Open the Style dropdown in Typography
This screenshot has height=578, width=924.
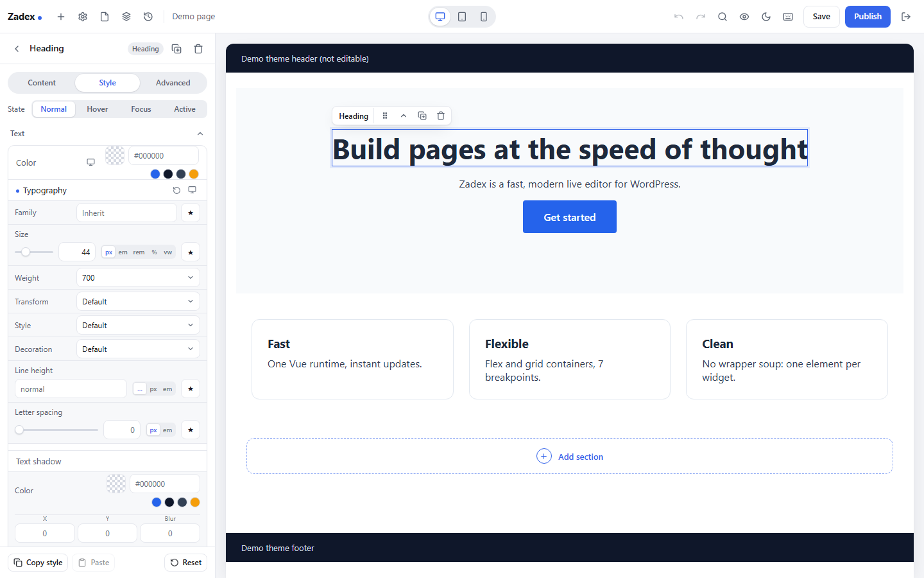(138, 325)
